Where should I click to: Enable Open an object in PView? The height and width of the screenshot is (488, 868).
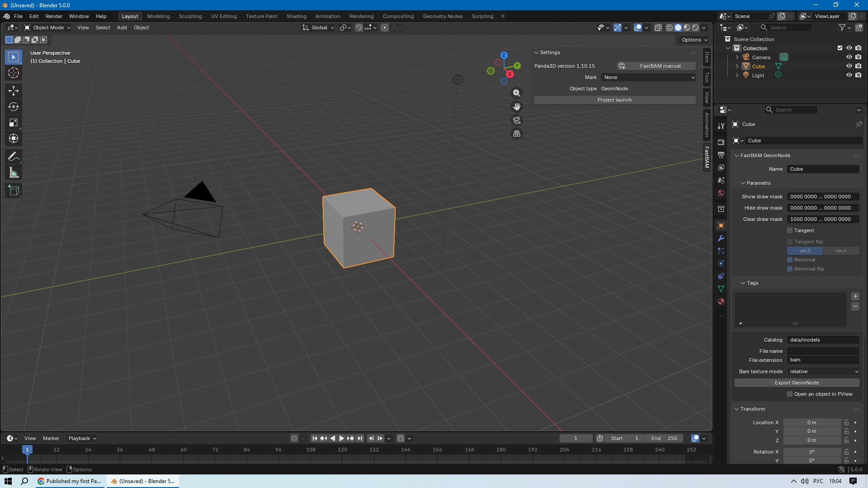coord(790,394)
